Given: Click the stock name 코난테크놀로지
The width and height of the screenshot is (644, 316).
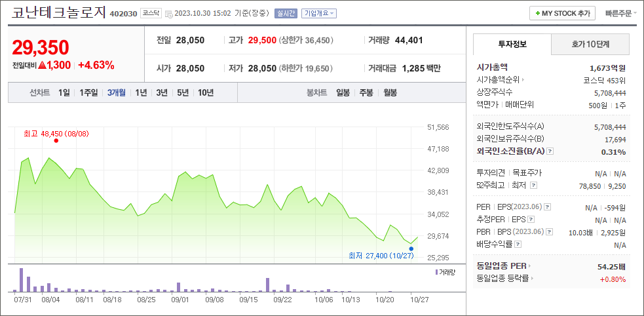Looking at the screenshot, I should (59, 12).
